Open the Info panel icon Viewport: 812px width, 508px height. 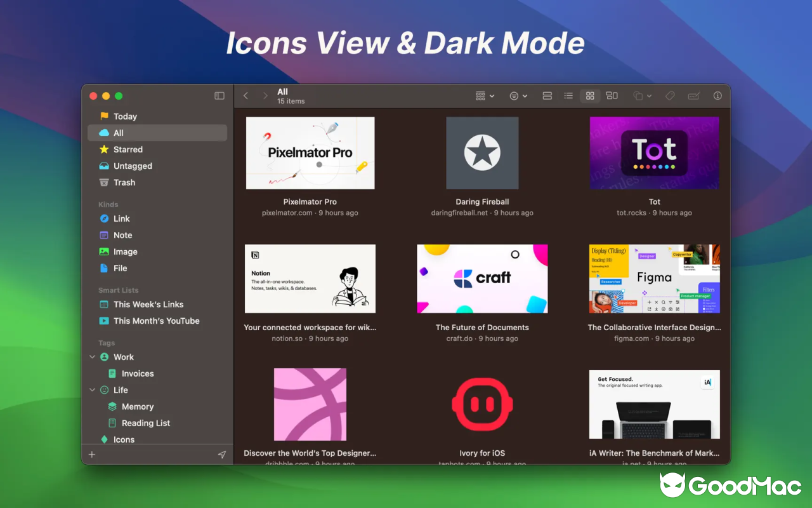(x=717, y=95)
